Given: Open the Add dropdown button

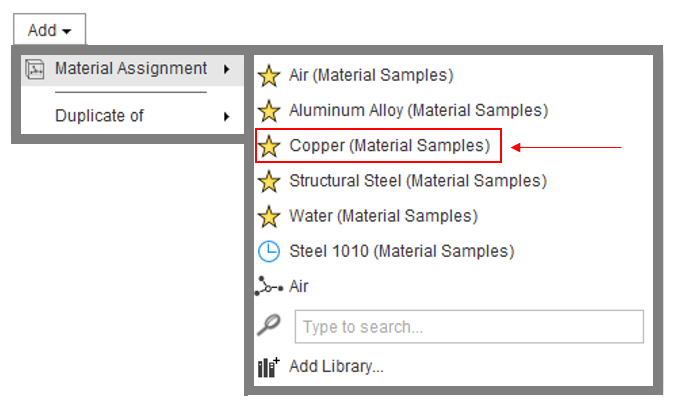Looking at the screenshot, I should pyautogui.click(x=50, y=30).
